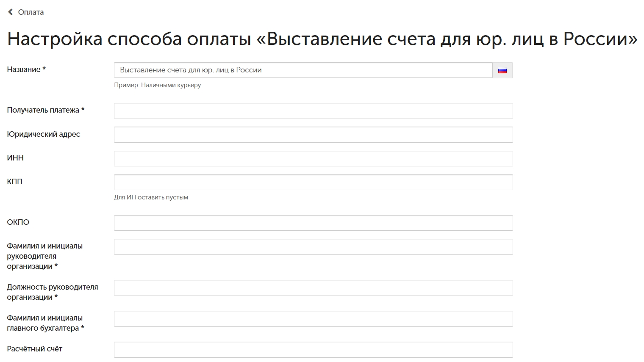The image size is (644, 362).
Task: Click the Получатель платежа text field
Action: [x=314, y=111]
